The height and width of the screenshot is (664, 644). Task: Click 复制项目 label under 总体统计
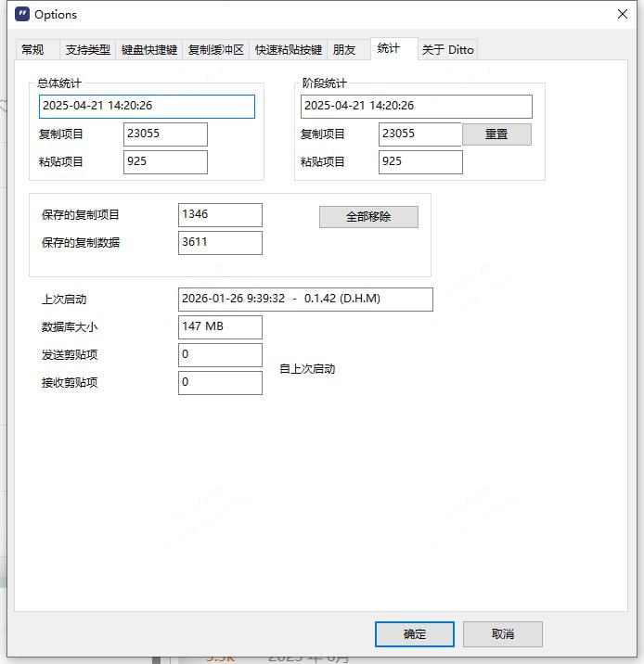(x=60, y=134)
